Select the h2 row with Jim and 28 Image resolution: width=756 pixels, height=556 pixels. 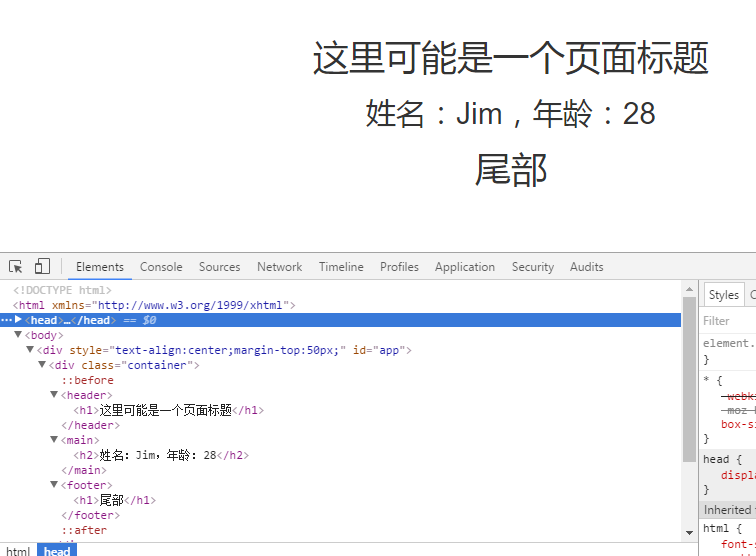click(161, 455)
